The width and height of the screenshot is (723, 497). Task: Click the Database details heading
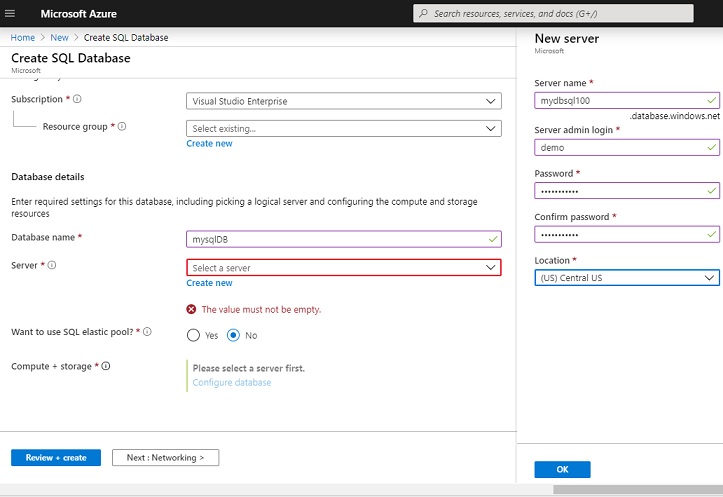tap(47, 177)
